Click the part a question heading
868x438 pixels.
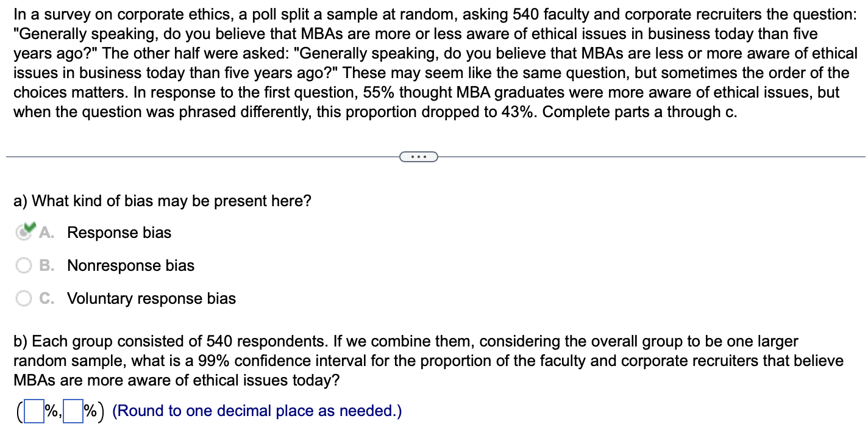(x=162, y=200)
